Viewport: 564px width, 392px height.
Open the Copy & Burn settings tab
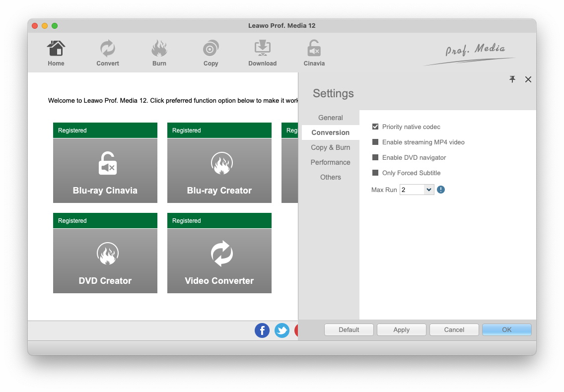click(331, 147)
